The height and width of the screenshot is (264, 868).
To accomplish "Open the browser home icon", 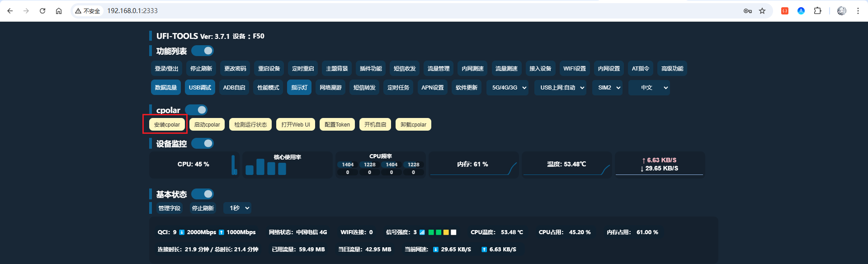I will 59,11.
